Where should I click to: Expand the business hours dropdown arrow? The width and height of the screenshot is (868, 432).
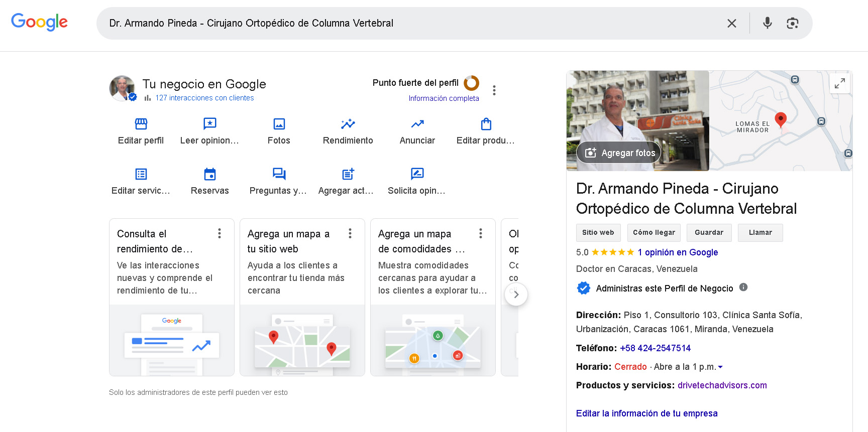pos(720,367)
